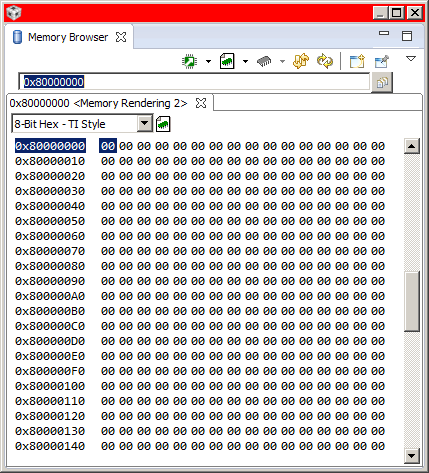This screenshot has width=429, height=473.
Task: Click address label 0x80000040
Action: coord(50,206)
